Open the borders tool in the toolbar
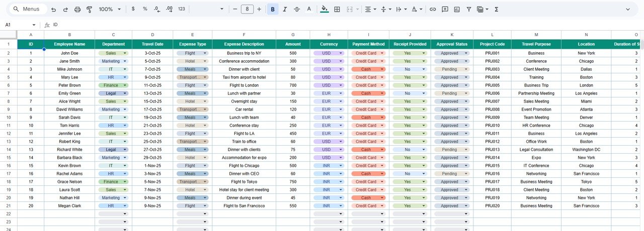The image size is (644, 231). pyautogui.click(x=337, y=9)
